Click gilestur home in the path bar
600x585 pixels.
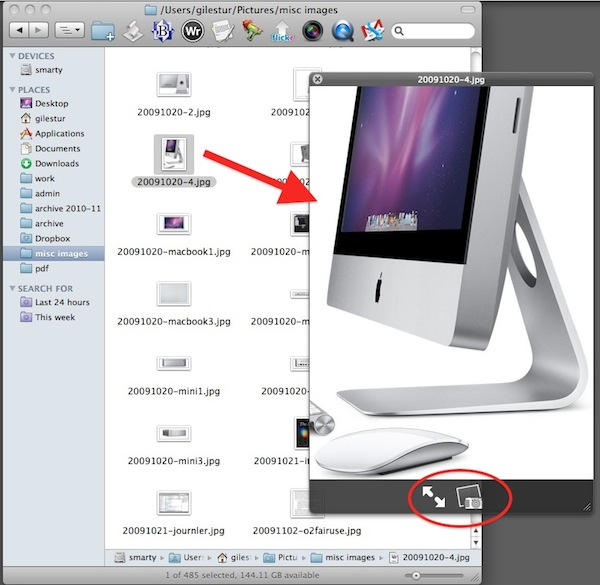[x=234, y=557]
